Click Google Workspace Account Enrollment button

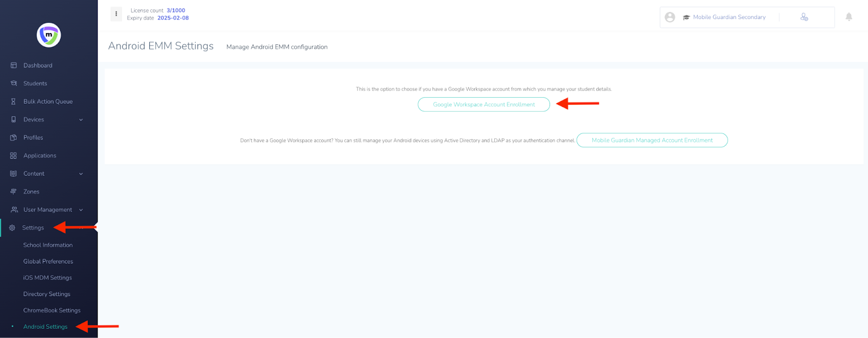coord(484,104)
